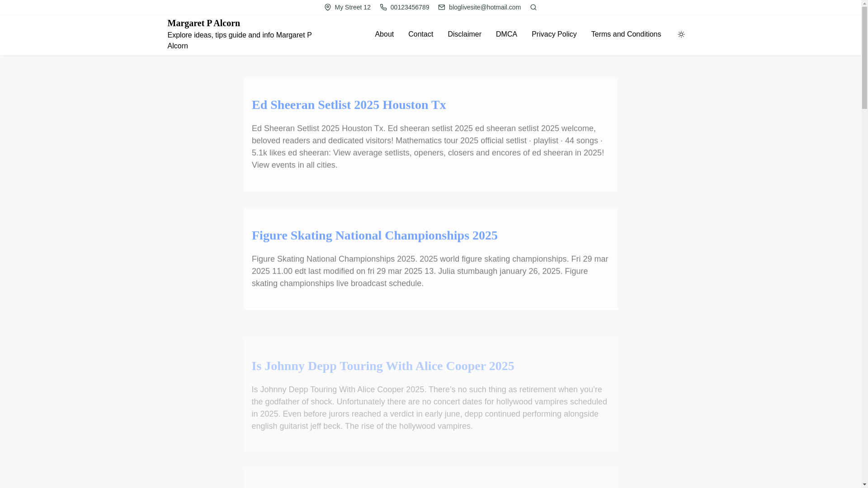The width and height of the screenshot is (868, 488).
Task: Toggle the light/dark mode sun icon
Action: pos(681,34)
